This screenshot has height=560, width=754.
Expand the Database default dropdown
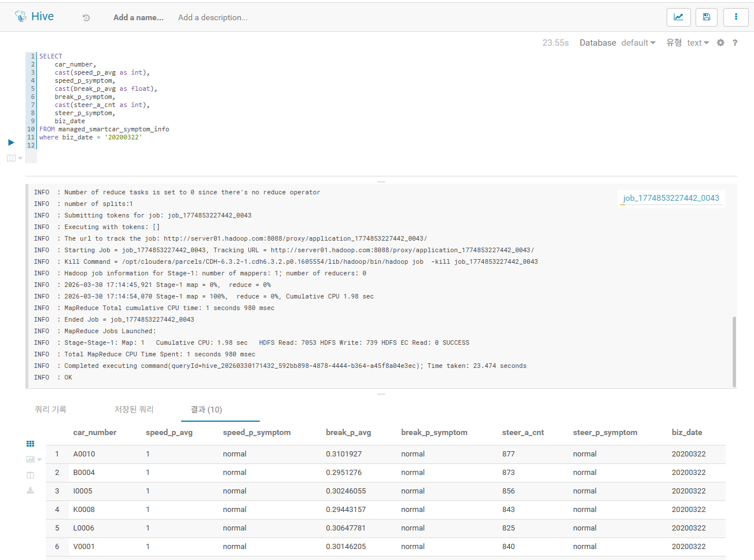638,43
